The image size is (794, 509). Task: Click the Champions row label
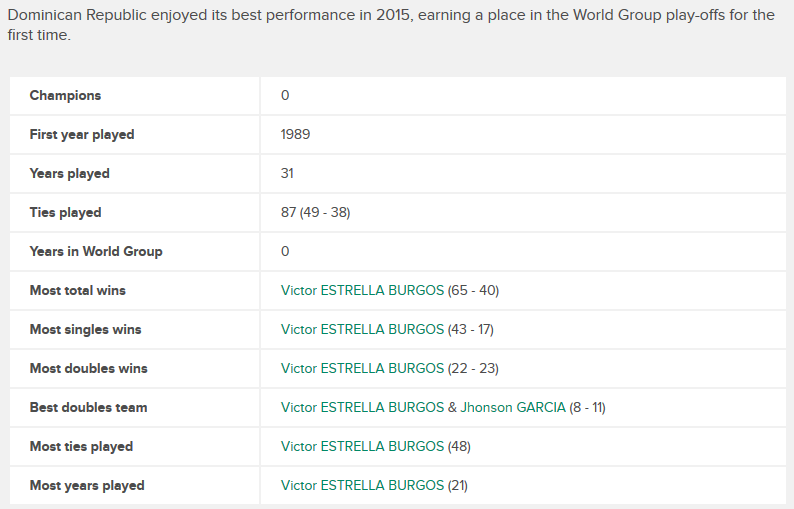[x=65, y=95]
